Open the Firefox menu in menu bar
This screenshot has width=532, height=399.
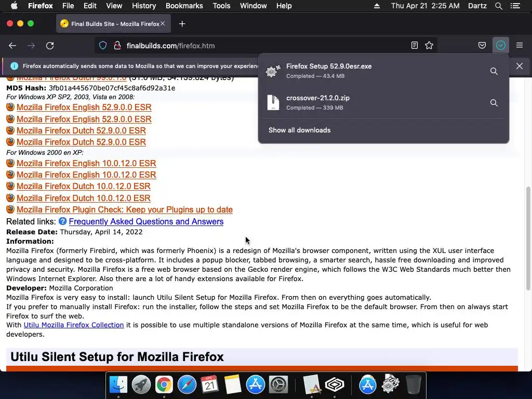(x=41, y=6)
